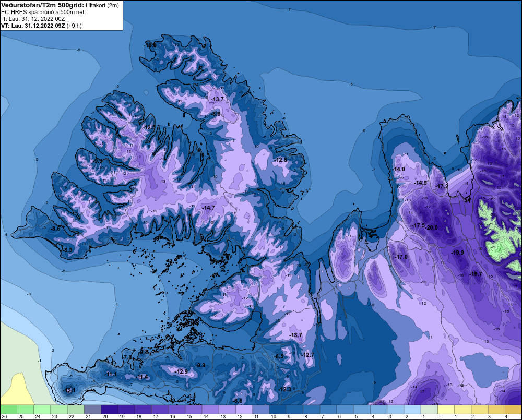
Task: Click the -10.0 temperature label on map
Action: click(150, 45)
